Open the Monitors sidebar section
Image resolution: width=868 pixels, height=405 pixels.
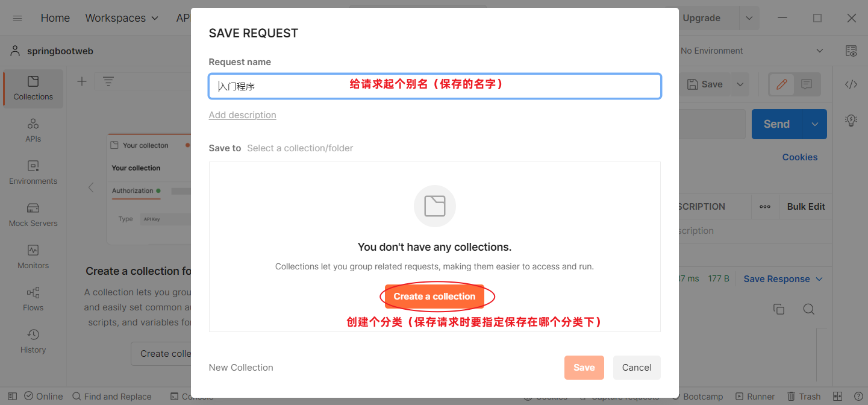click(33, 257)
